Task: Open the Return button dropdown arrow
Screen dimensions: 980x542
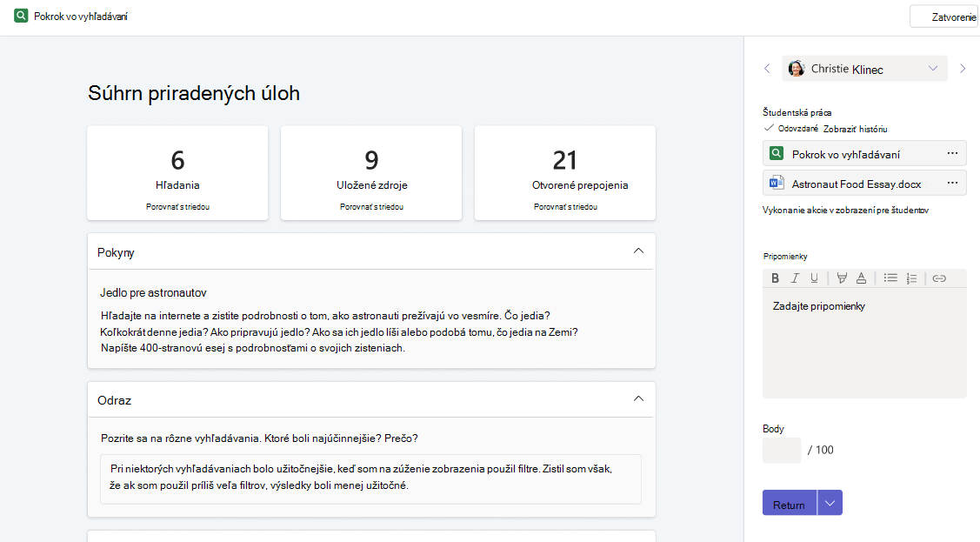Action: (830, 503)
